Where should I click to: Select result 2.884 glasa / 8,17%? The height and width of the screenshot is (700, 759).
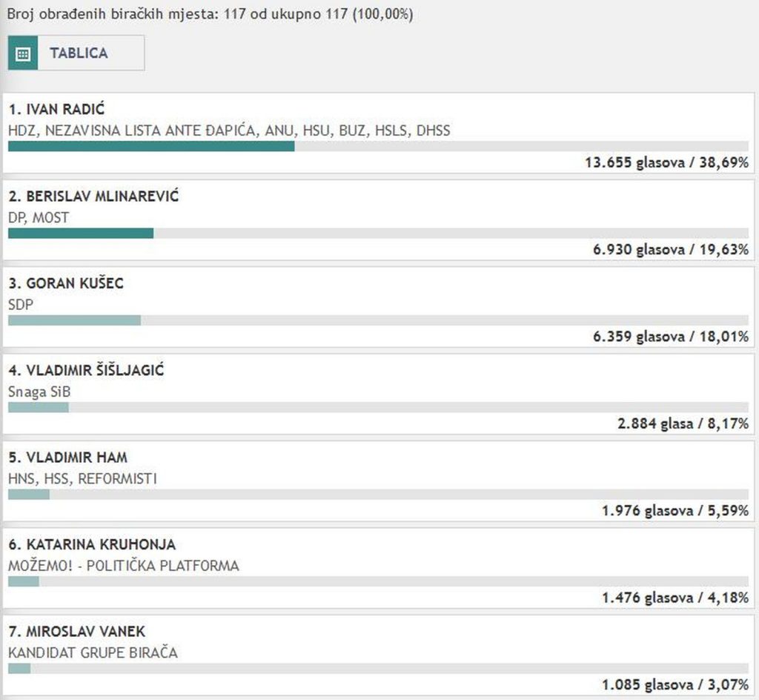click(x=683, y=423)
